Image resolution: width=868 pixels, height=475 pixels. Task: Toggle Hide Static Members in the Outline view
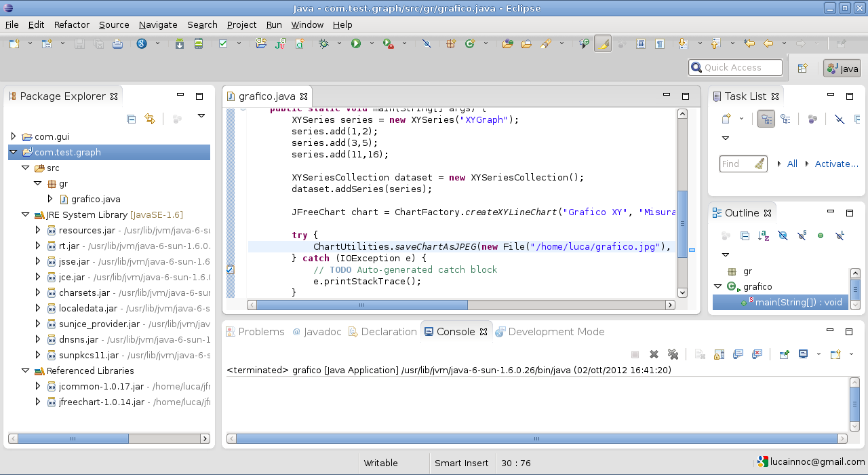point(802,235)
